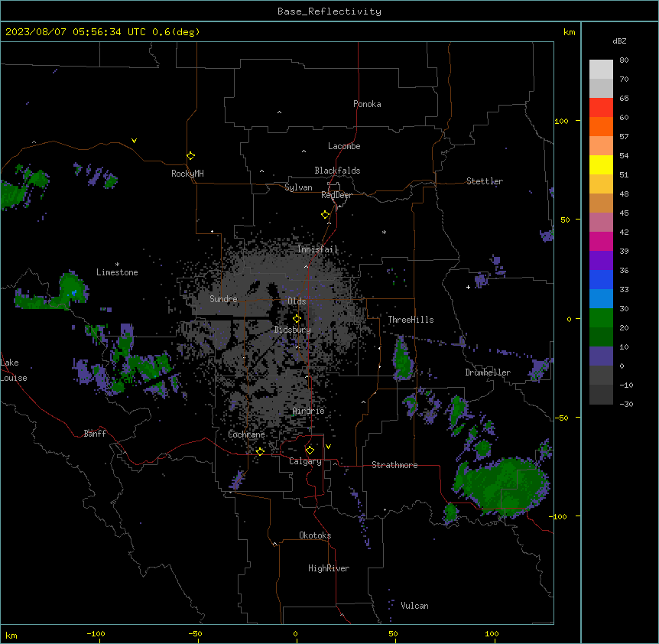
Task: Click the Calgary city label
Action: coord(306,461)
